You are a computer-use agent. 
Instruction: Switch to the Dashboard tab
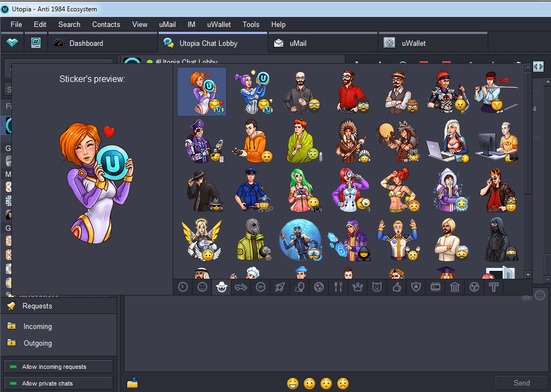click(x=103, y=43)
